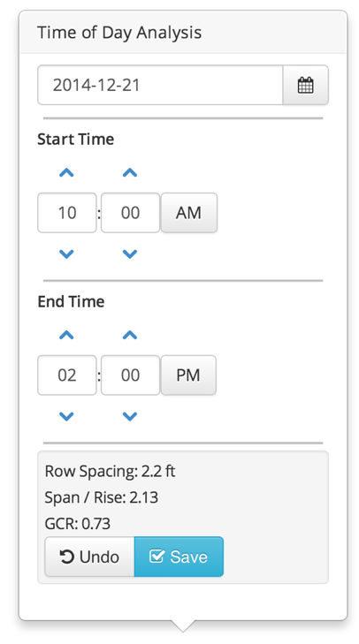Decrease the Start Time minutes with down chevron
Image resolution: width=359 pixels, height=644 pixels.
130,254
